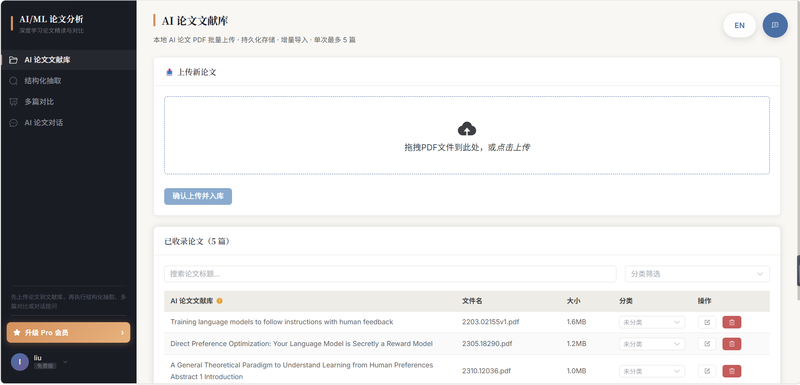Delete the 2305.18290.pdf paper
800x385 pixels.
732,344
